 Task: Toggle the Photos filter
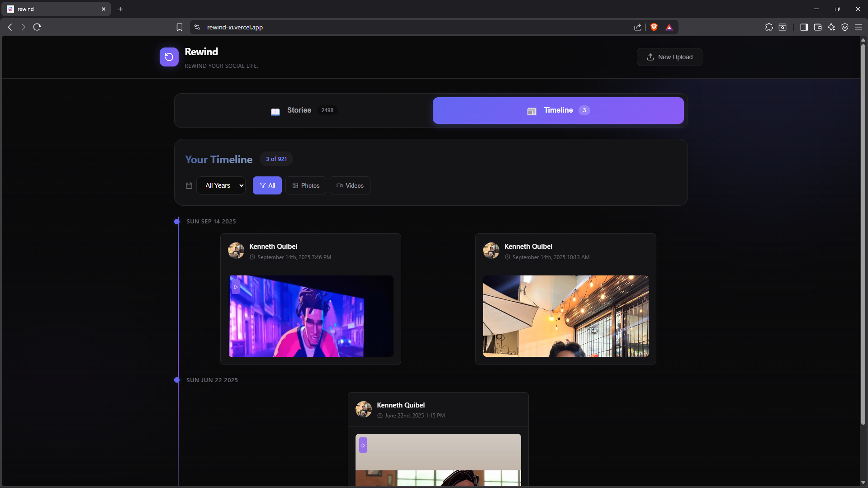click(x=306, y=185)
